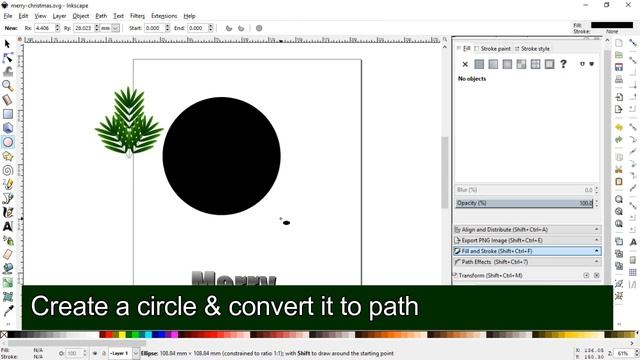Click the End angle input field
This screenshot has height=360, width=640.
coord(198,28)
